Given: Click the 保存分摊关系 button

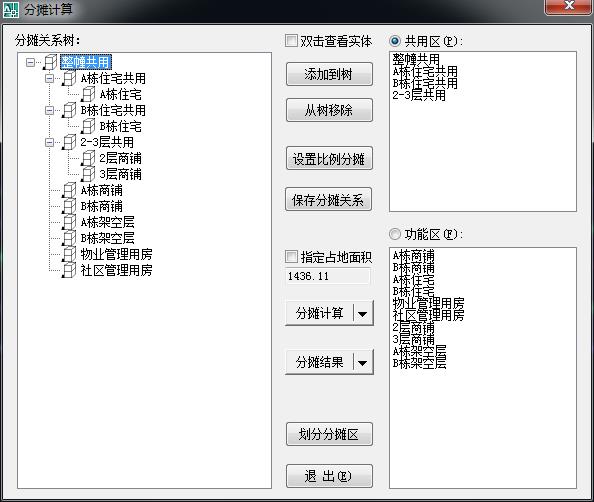Looking at the screenshot, I should pyautogui.click(x=328, y=199).
